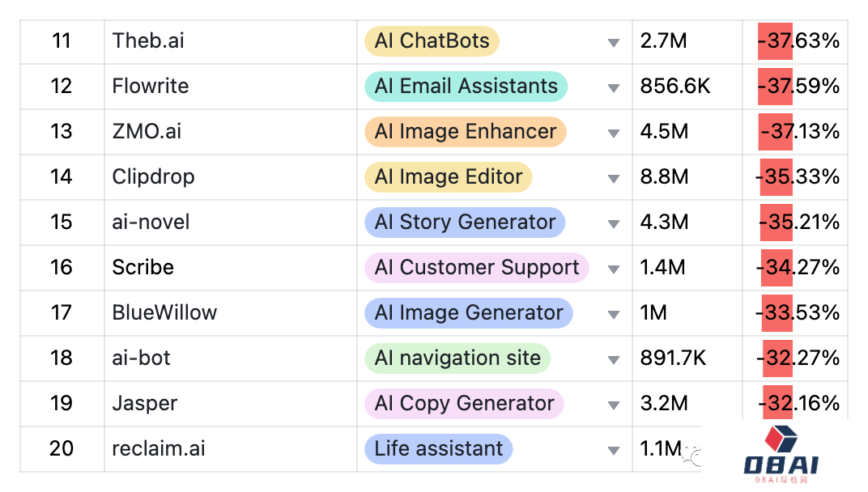Image resolution: width=868 pixels, height=492 pixels.
Task: Select the -33.53% change value
Action: pos(798,313)
